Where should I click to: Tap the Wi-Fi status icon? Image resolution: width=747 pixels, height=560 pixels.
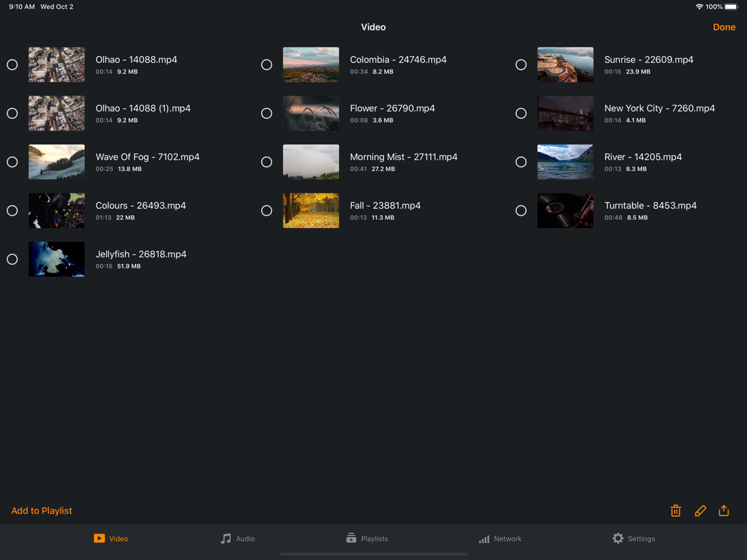(699, 7)
